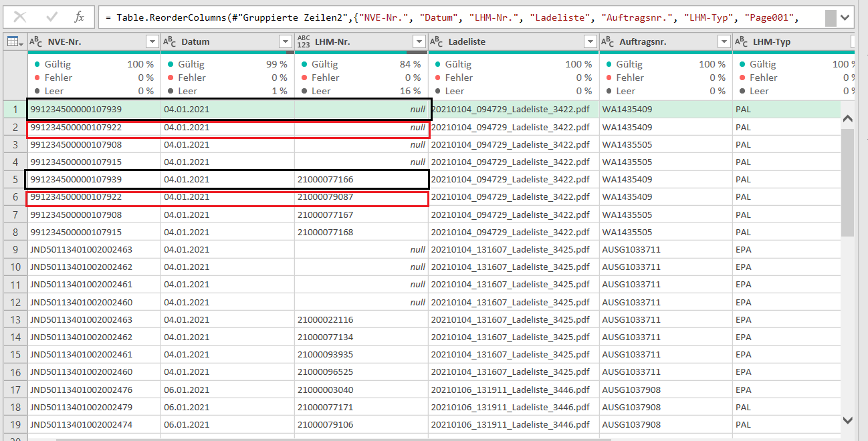868x441 pixels.
Task: Click "Leer 1 %" under Datum column
Action: click(x=228, y=91)
